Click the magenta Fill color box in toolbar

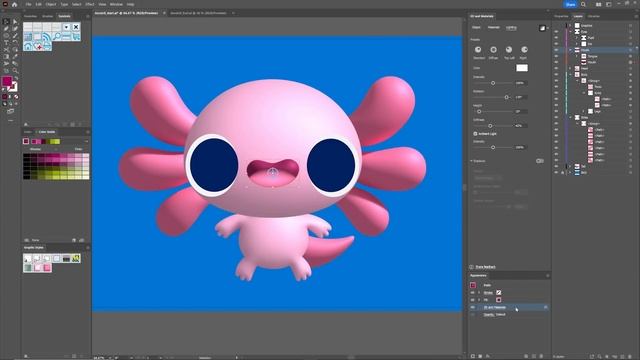[x=7, y=82]
